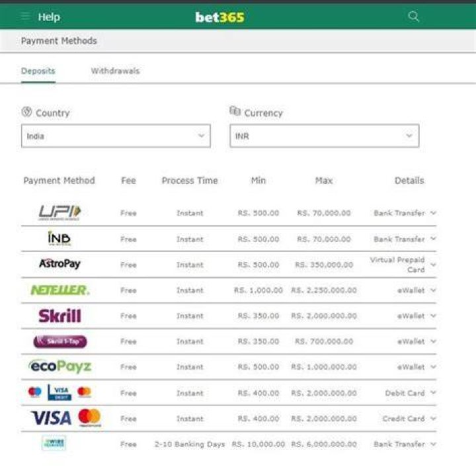Viewport: 476px width, 475px height.
Task: Click the globe icon beside Country
Action: (x=26, y=112)
